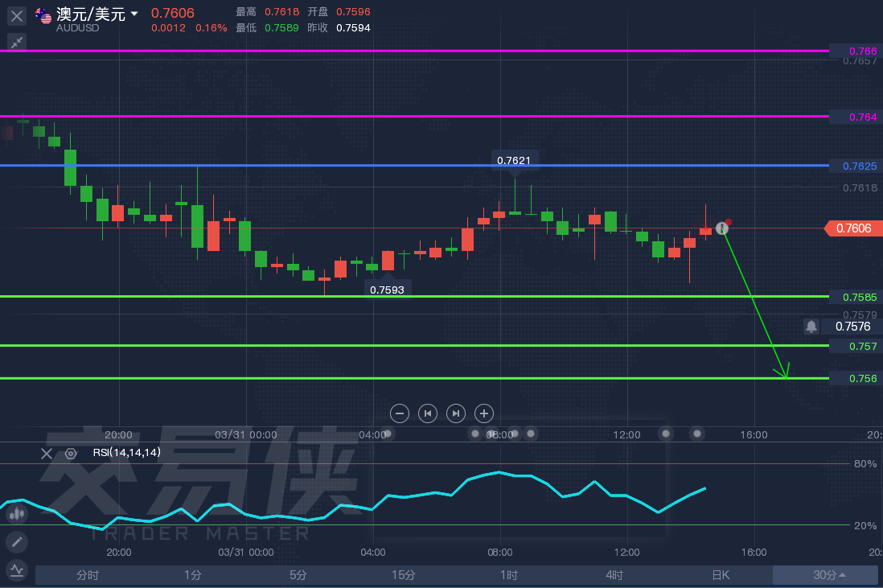The width and height of the screenshot is (883, 588).
Task: Click the current price tag 0.7606
Action: pos(853,228)
